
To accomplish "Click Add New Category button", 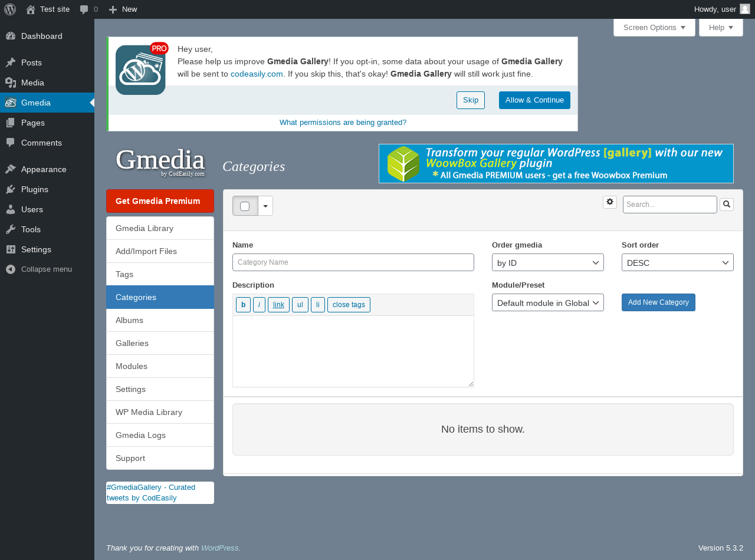I will coord(658,302).
